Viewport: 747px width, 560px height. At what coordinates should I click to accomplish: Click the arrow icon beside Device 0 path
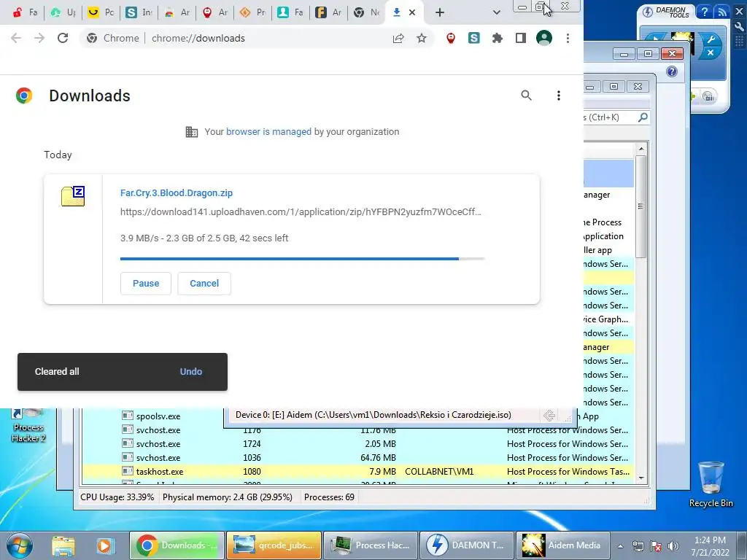549,415
